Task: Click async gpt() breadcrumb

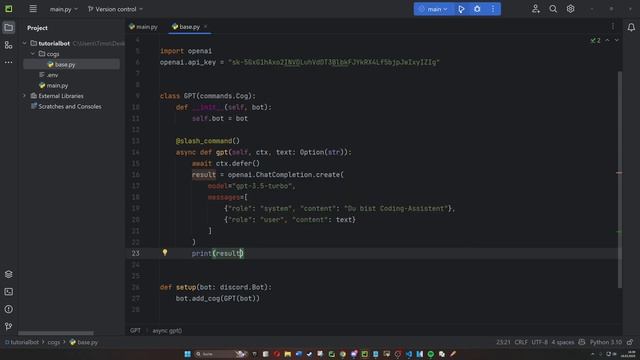Action: (x=167, y=331)
